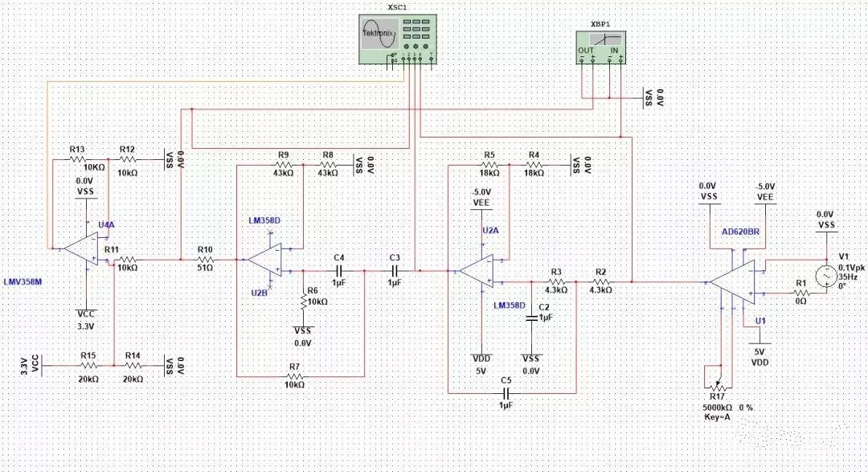Select the U1 instrumentation amplifier symbol

point(732,282)
